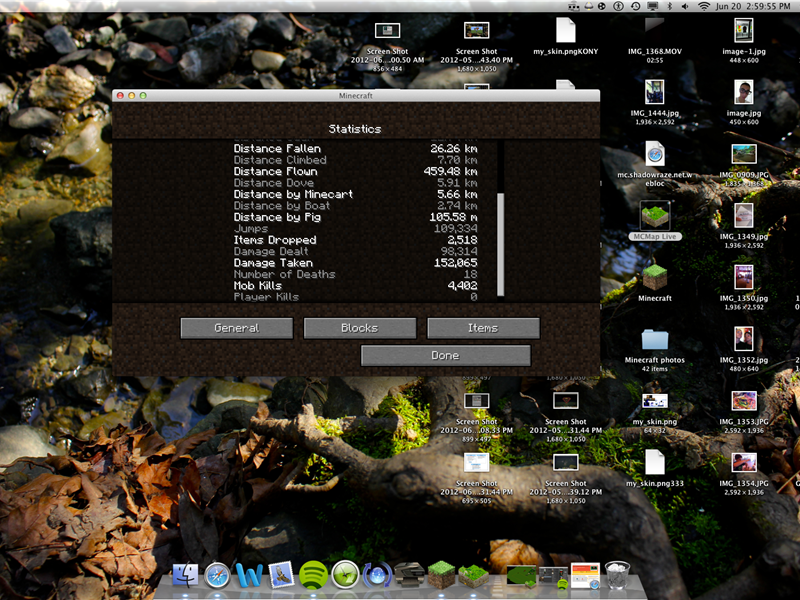Screen dimensions: 800x600
Task: Select the Distance by Minecart row
Action: (x=356, y=194)
